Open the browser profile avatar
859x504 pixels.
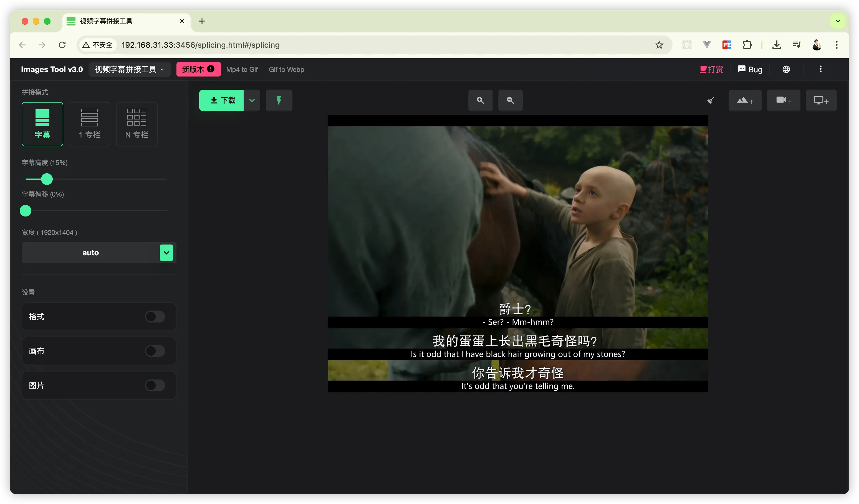tap(817, 45)
